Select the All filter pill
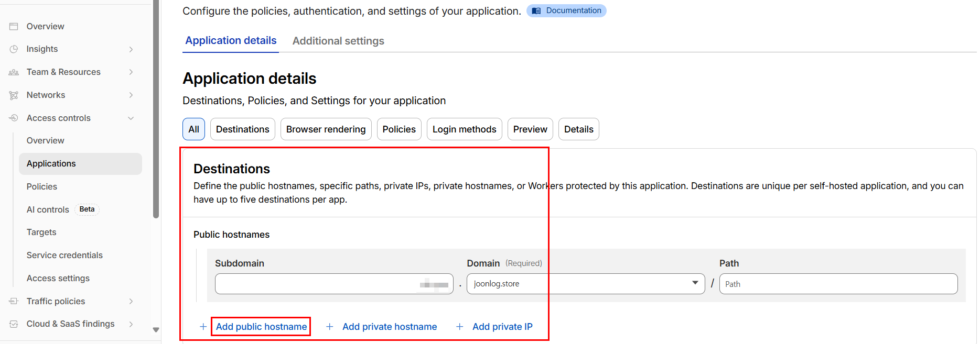This screenshot has width=980, height=344. tap(193, 129)
